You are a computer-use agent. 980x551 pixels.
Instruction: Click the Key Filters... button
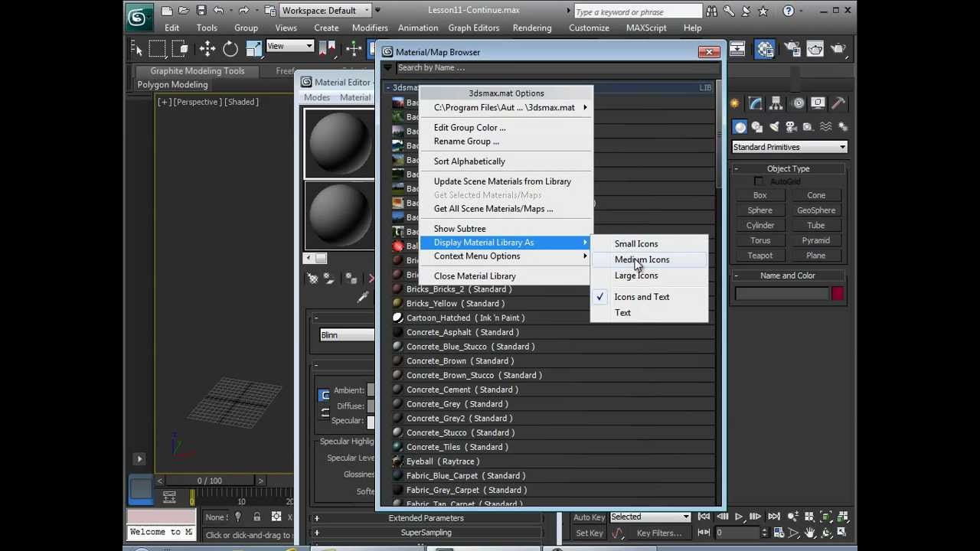[659, 533]
